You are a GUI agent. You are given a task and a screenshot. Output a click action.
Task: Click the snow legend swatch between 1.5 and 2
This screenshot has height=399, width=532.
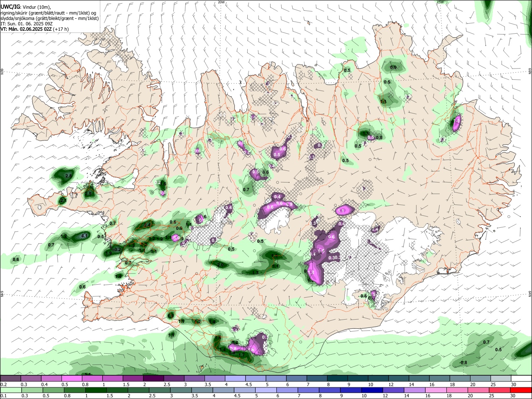click(x=133, y=379)
